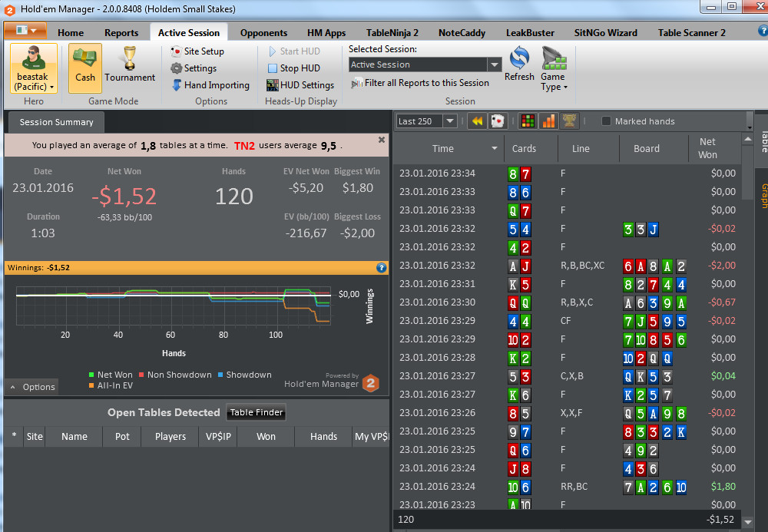This screenshot has width=768, height=532.
Task: Open the Opponents tab
Action: (x=263, y=33)
